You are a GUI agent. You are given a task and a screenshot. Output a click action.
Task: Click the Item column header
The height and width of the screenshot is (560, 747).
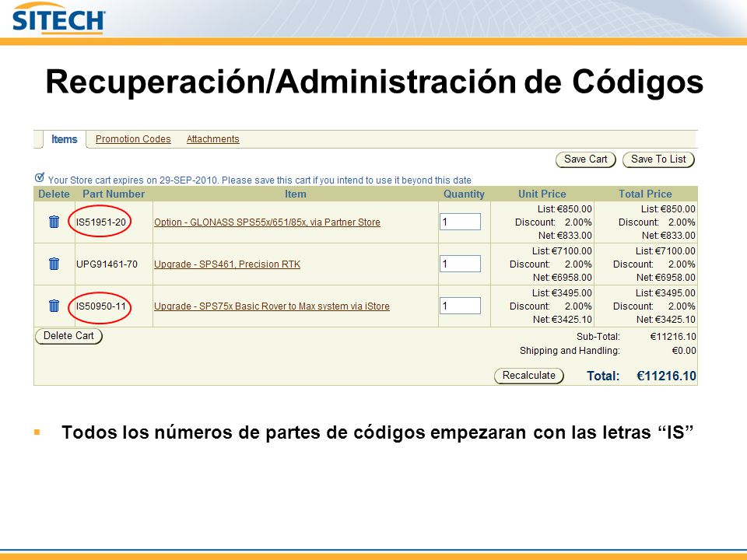(x=296, y=194)
